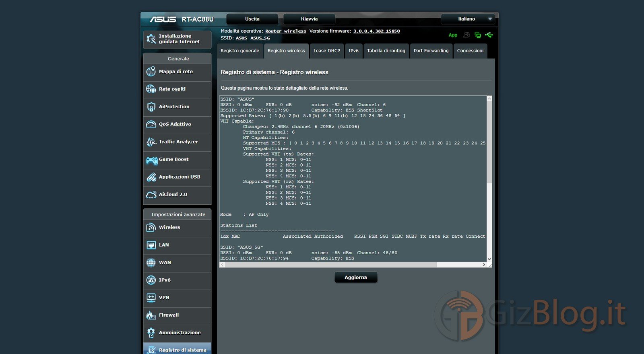
Task: Switch to Registro generale tab
Action: click(240, 51)
